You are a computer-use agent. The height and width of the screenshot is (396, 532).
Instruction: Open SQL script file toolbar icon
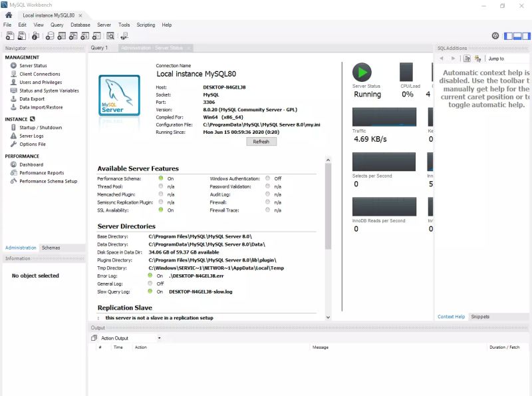pos(22,36)
